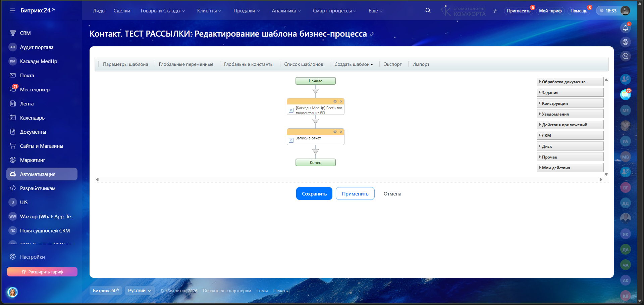Click Связаться с партнером footer link
Image resolution: width=644 pixels, height=305 pixels.
[227, 291]
